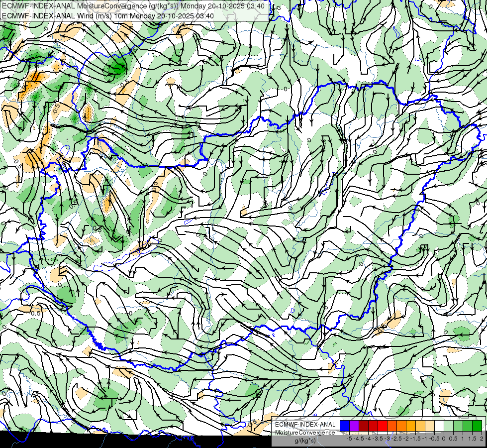Click the '-4' legend tick label
Screen dimensions: 487x448
[369, 439]
